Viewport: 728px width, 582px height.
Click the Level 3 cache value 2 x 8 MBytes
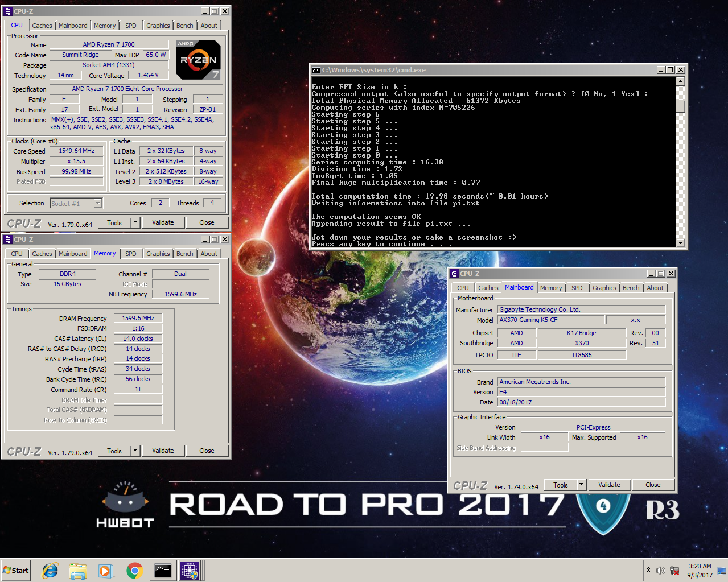[x=166, y=181]
